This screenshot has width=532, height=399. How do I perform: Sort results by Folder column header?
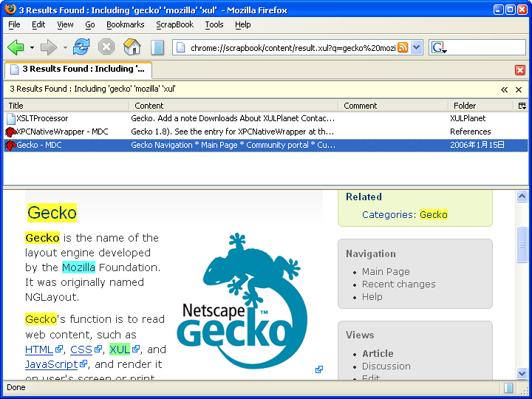481,106
